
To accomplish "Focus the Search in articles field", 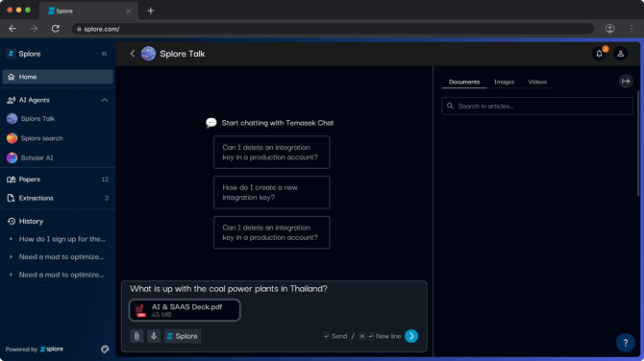I will click(x=537, y=107).
